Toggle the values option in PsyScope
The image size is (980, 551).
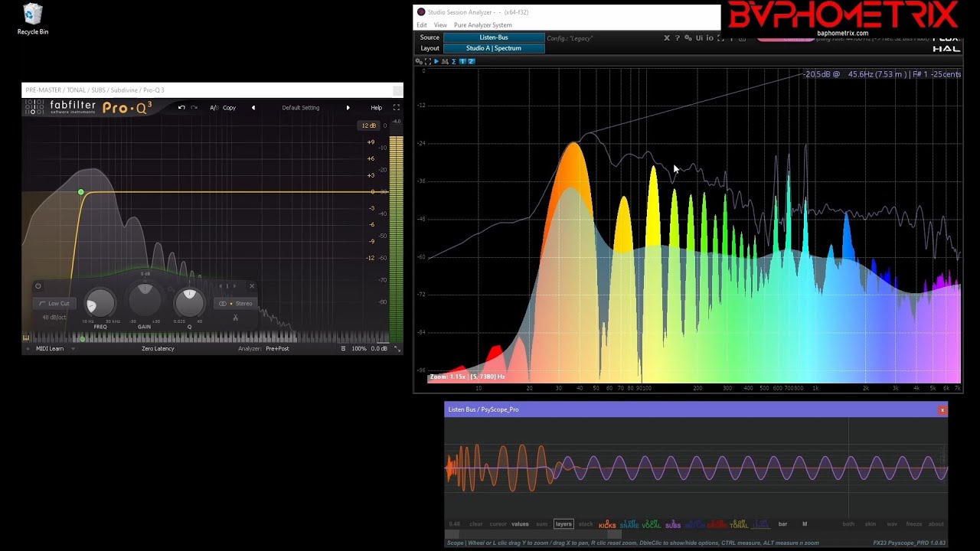[521, 524]
